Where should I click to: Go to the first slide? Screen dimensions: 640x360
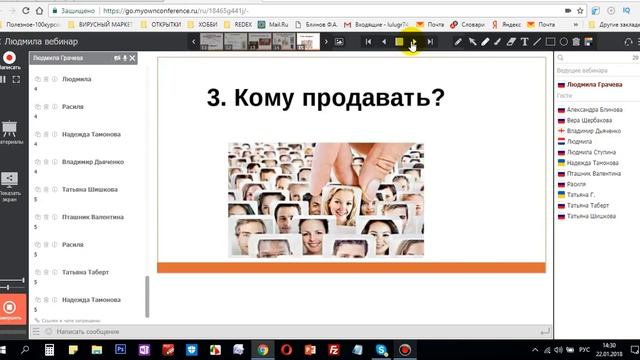tap(369, 42)
